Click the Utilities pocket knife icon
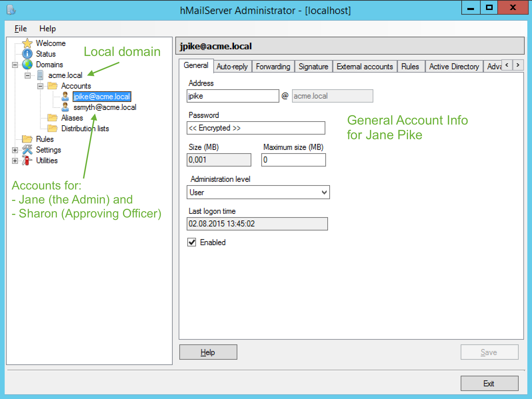This screenshot has height=399, width=532. click(x=27, y=161)
